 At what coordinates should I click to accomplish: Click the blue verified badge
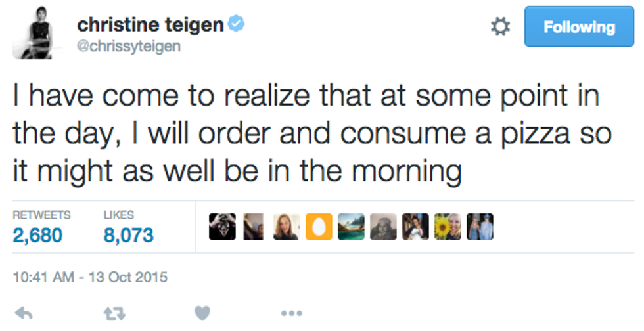point(236,26)
